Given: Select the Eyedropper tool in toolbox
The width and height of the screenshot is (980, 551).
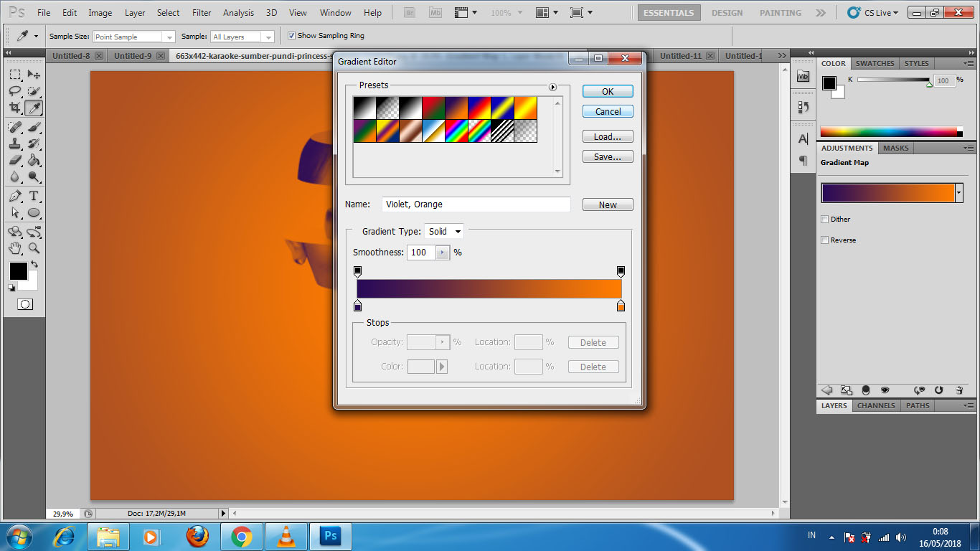Looking at the screenshot, I should point(34,108).
